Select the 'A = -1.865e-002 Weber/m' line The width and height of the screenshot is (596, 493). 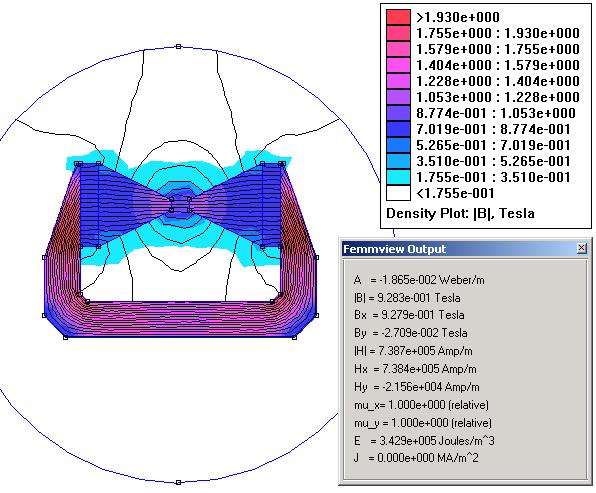pyautogui.click(x=419, y=280)
